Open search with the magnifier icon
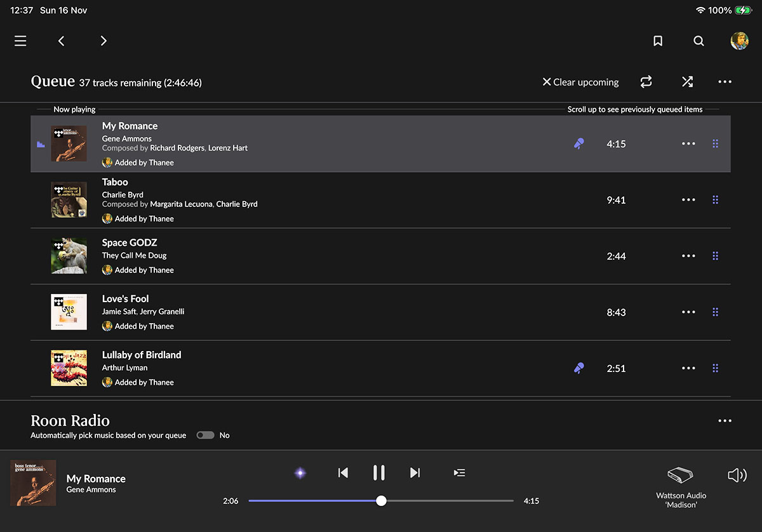 tap(698, 41)
